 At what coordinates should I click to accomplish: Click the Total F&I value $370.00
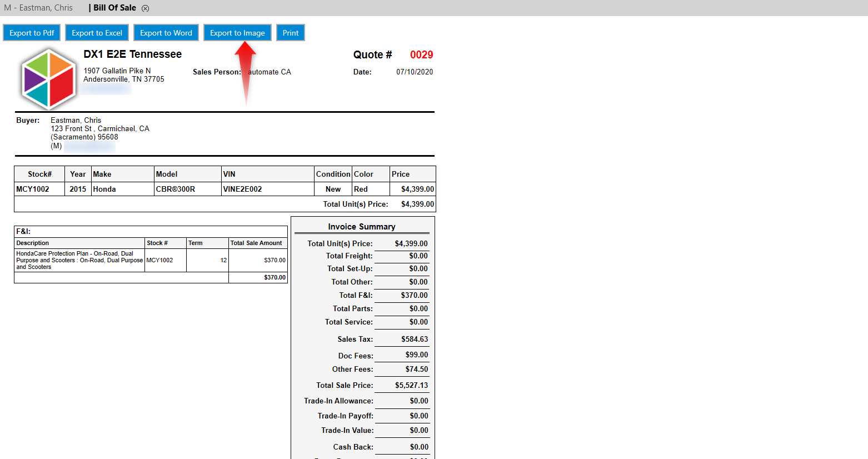pyautogui.click(x=415, y=295)
